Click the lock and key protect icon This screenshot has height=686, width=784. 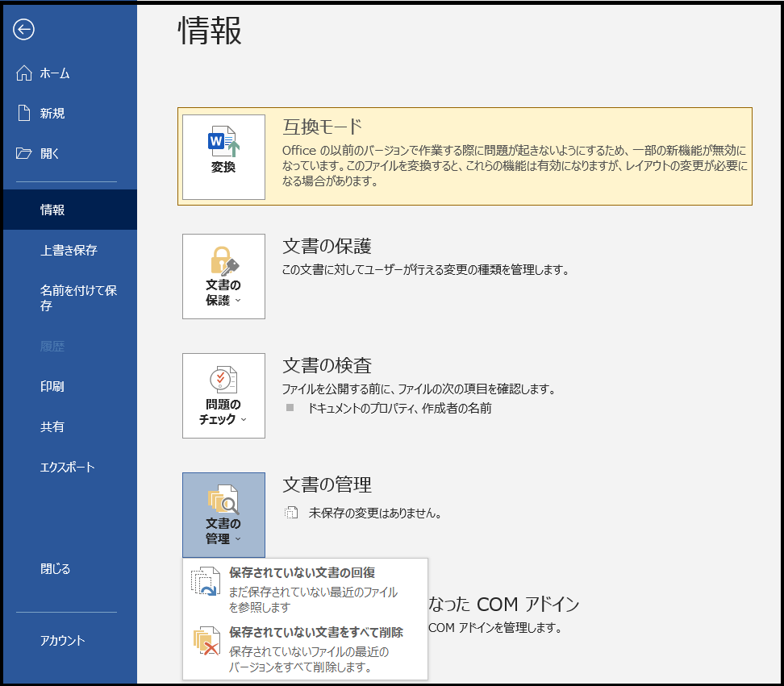tap(223, 260)
